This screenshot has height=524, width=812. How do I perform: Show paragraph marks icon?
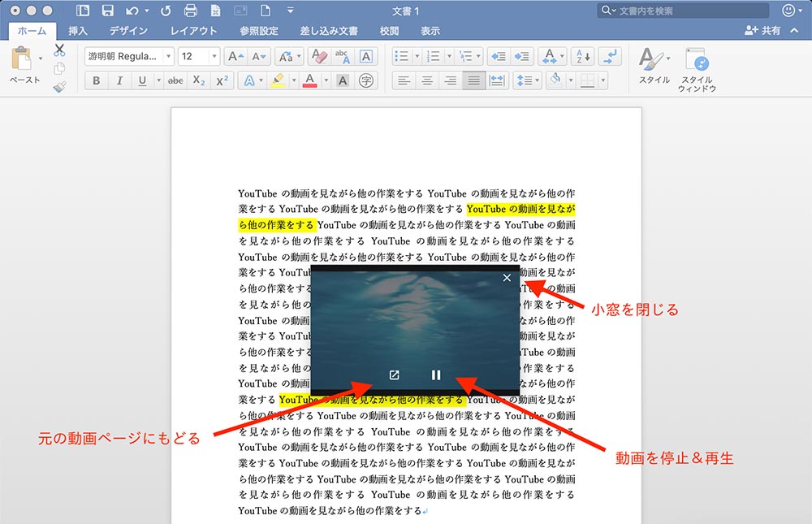(610, 57)
